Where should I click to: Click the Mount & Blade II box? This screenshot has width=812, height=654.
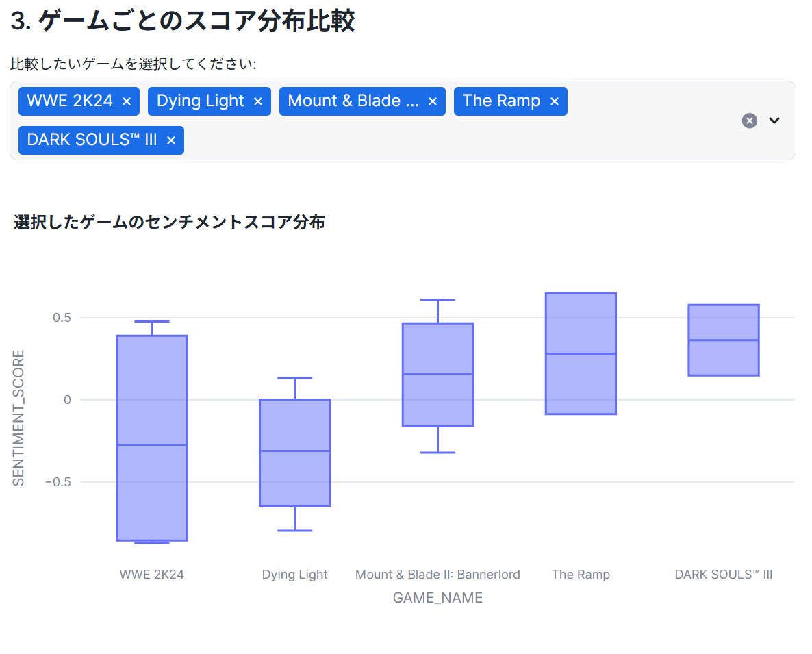pyautogui.click(x=438, y=374)
